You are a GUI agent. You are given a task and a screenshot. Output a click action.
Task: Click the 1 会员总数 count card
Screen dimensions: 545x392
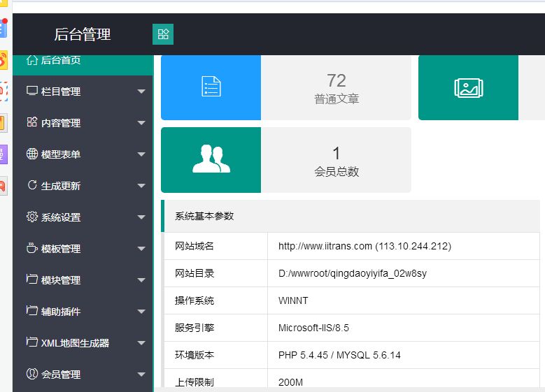coord(336,160)
